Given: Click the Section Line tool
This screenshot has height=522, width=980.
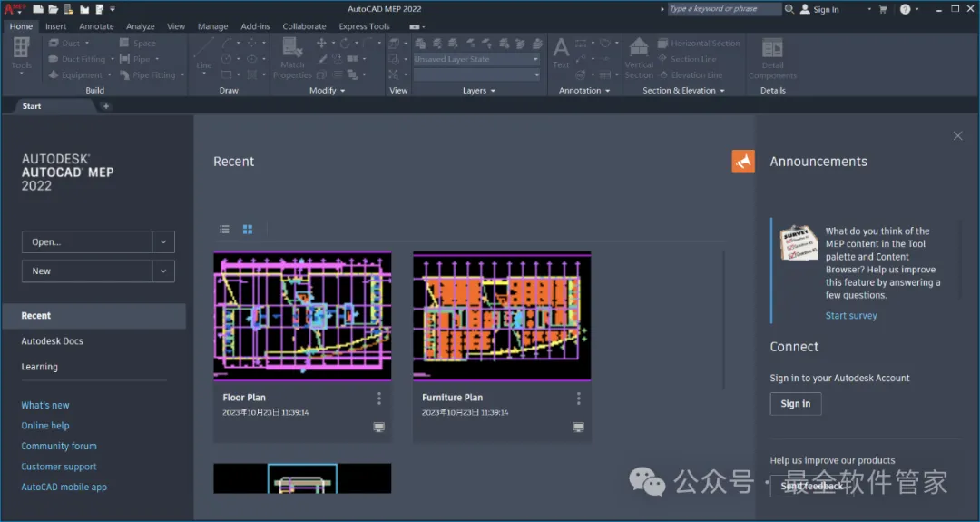Looking at the screenshot, I should pos(687,59).
